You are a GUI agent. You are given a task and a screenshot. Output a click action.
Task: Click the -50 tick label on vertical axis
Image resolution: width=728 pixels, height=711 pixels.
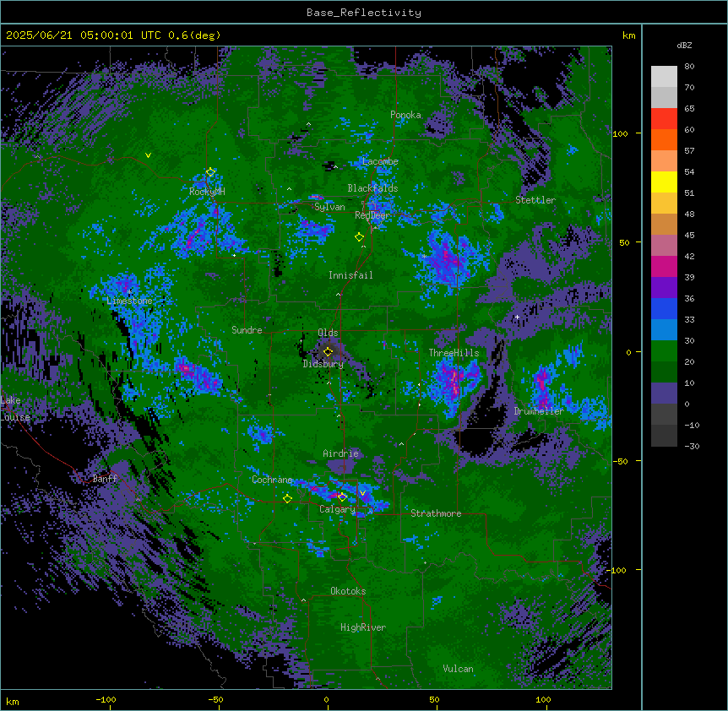point(620,461)
